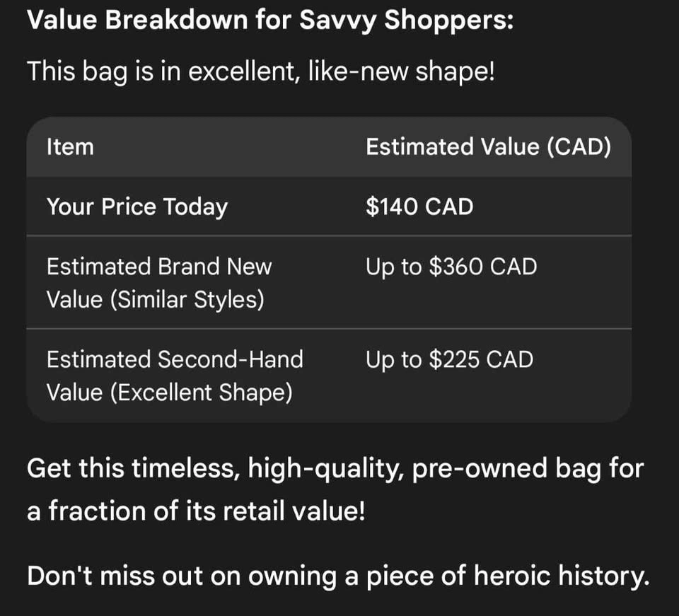The width and height of the screenshot is (679, 616).
Task: Select the "Up to $225 CAD" value
Action: (x=449, y=359)
